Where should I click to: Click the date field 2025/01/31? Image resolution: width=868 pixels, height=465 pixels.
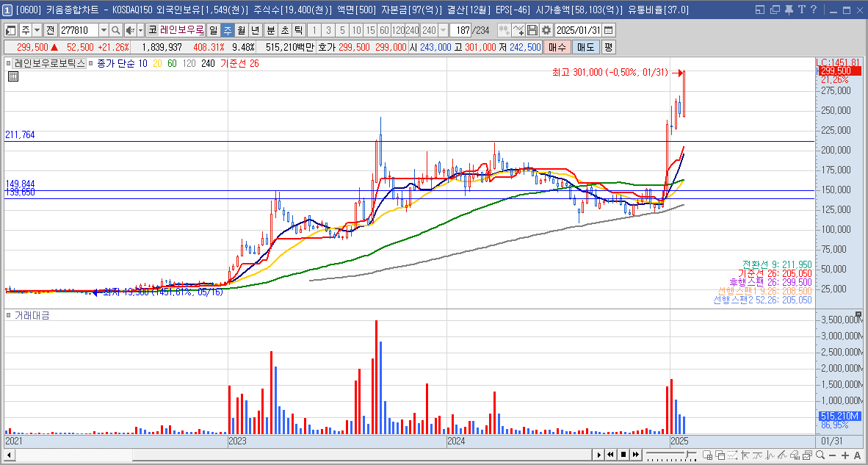578,30
